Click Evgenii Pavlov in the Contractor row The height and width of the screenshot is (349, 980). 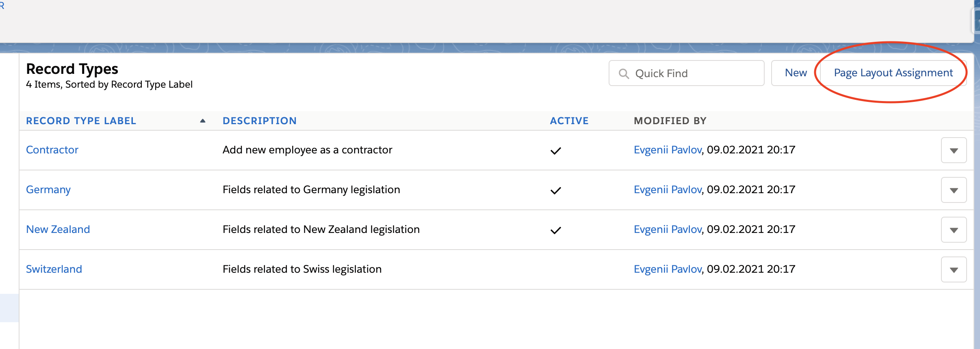tap(668, 150)
